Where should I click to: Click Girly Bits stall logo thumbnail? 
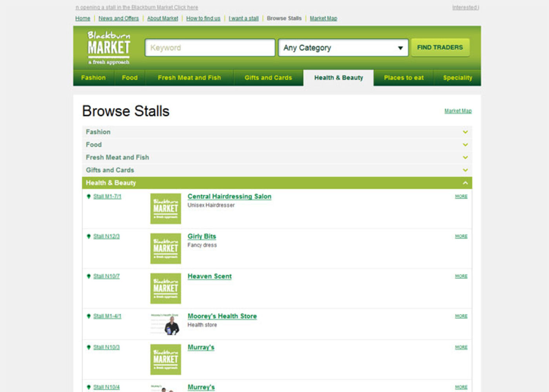165,249
